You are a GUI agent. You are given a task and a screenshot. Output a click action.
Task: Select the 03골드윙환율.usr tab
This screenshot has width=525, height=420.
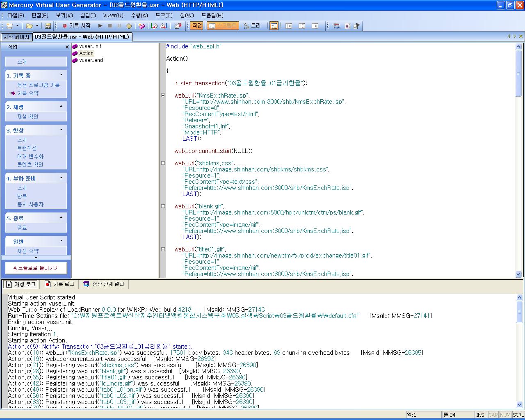82,37
